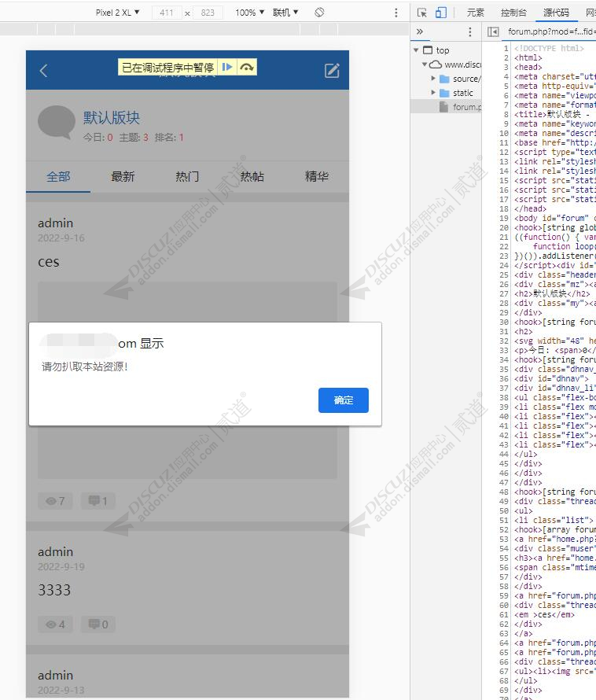Viewport: 596px width, 700px height.
Task: Step over next function call icon
Action: click(247, 68)
